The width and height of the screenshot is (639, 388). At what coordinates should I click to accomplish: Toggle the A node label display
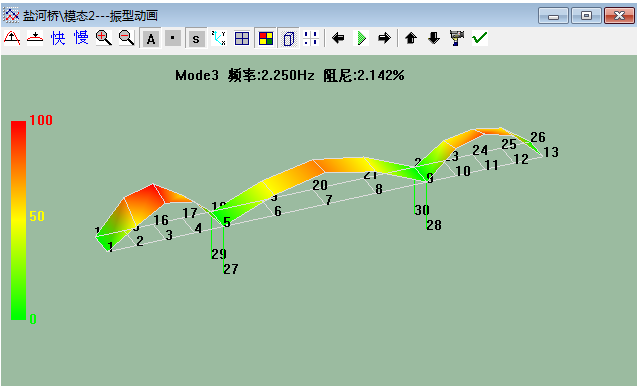[151, 38]
